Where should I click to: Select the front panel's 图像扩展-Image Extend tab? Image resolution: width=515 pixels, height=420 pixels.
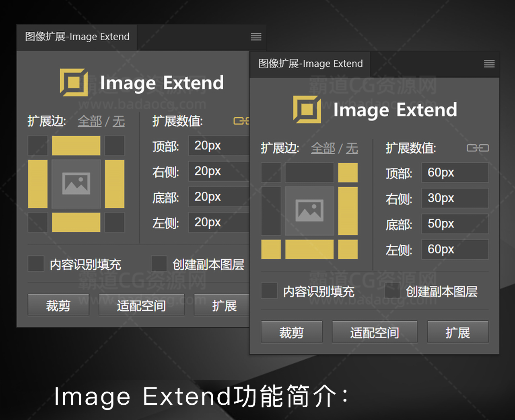[310, 64]
